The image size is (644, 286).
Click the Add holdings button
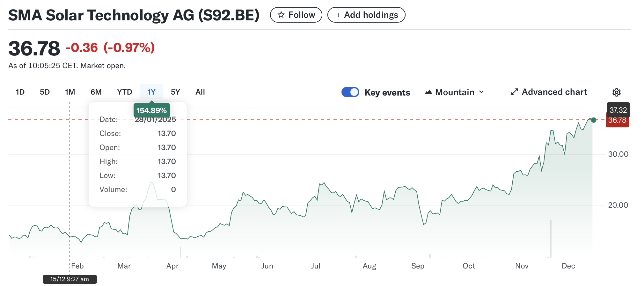(366, 15)
